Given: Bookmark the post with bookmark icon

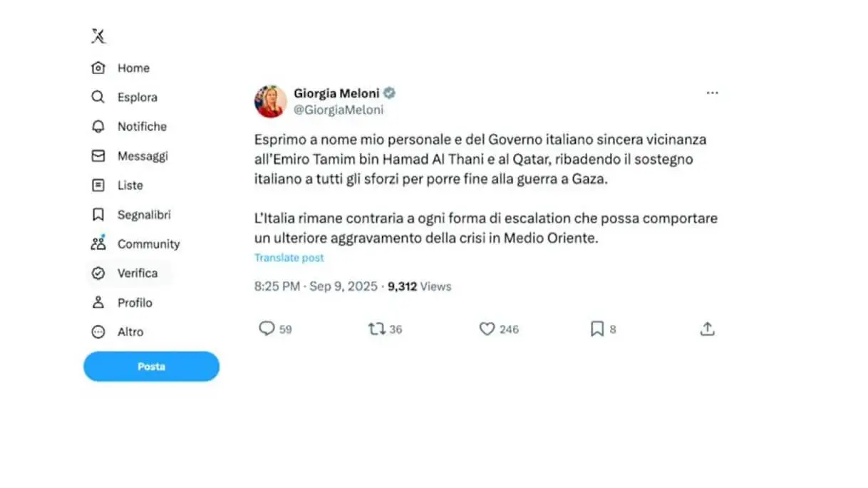Looking at the screenshot, I should [x=597, y=328].
